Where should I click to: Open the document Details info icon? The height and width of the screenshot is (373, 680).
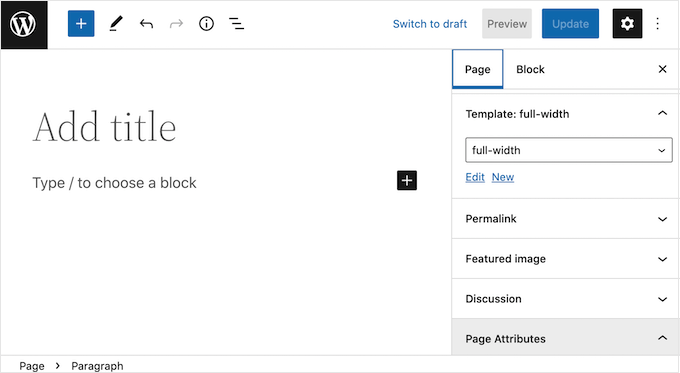point(206,23)
